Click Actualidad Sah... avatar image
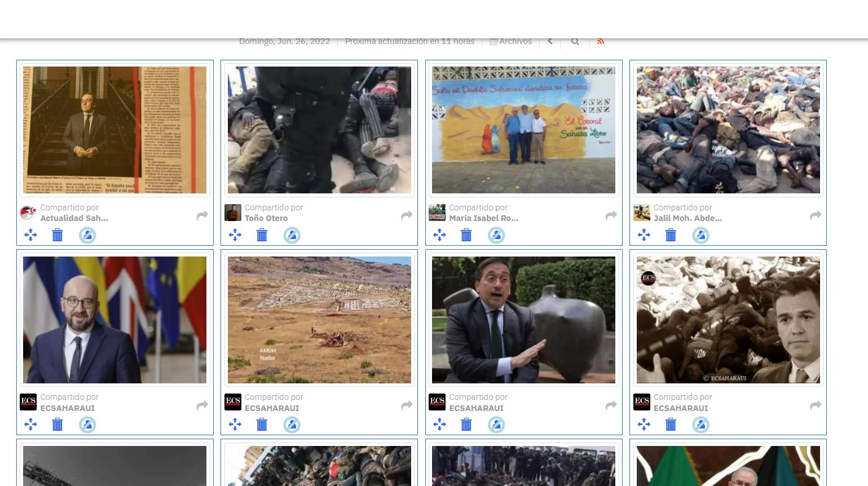Image resolution: width=868 pixels, height=486 pixels. [x=28, y=213]
